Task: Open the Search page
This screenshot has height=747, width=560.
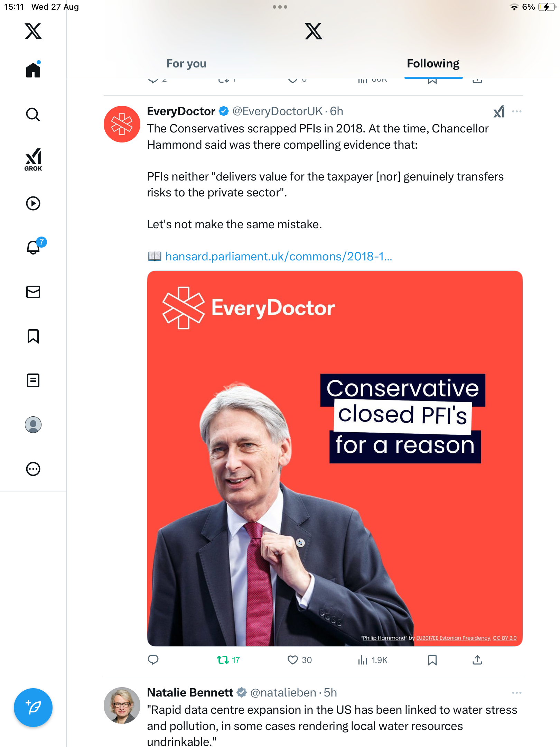Action: tap(33, 114)
